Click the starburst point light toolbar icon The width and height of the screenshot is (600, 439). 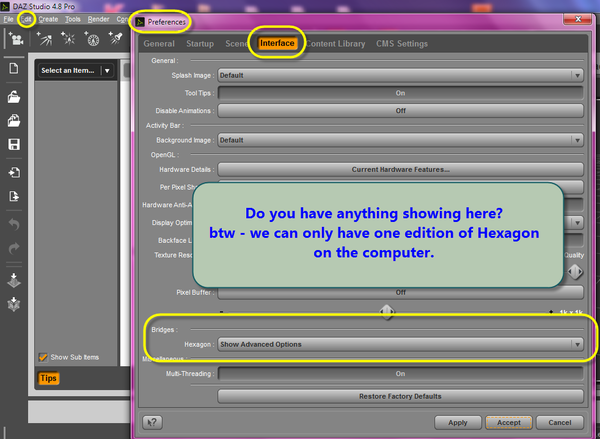68,39
